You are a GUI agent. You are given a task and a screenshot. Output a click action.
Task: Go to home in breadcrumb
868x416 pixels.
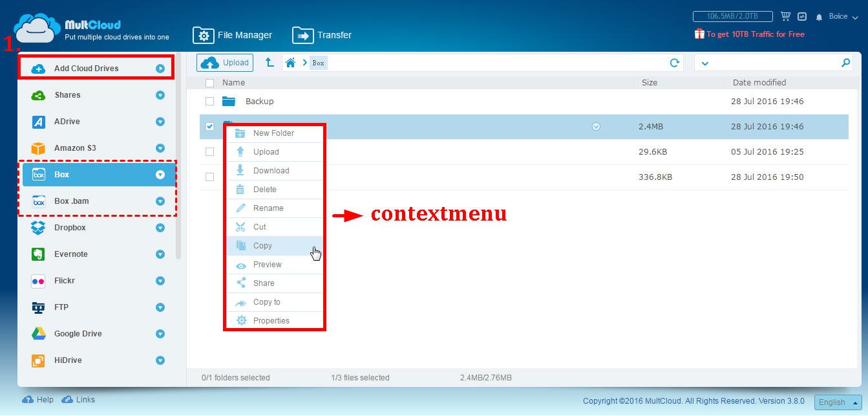[291, 63]
